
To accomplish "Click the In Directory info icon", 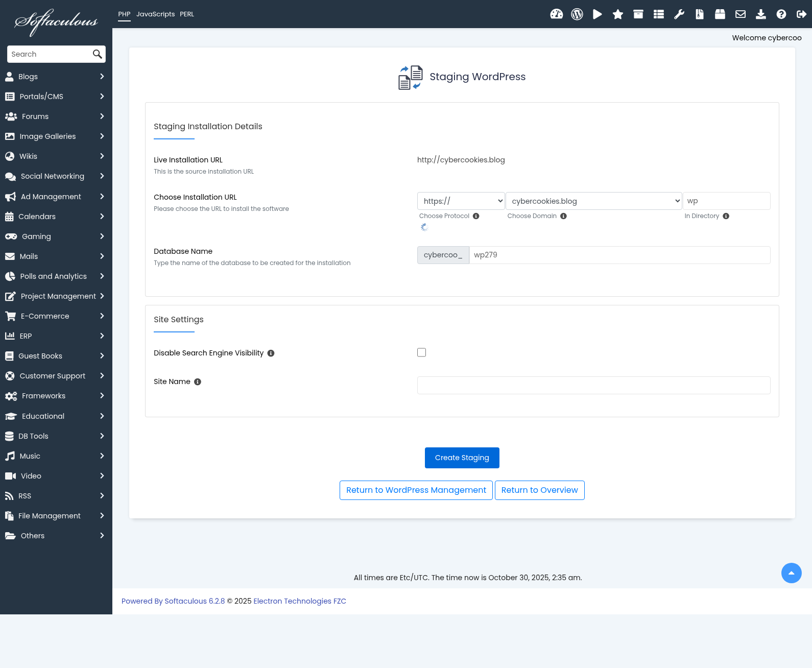I will point(726,216).
